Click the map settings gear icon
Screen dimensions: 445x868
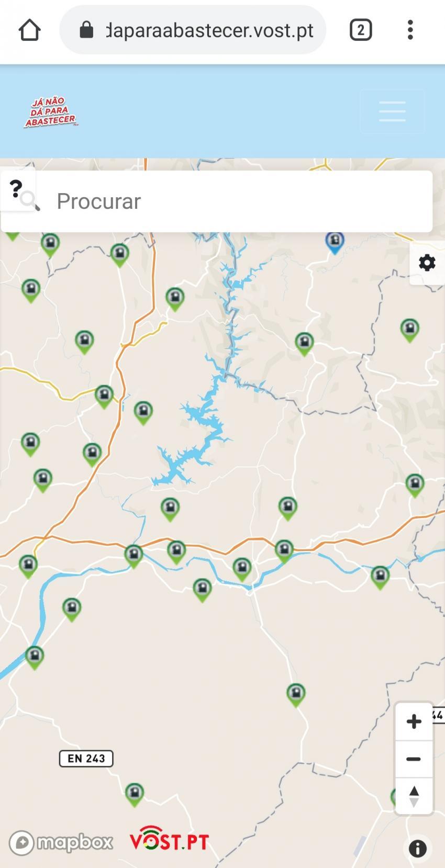tap(427, 263)
